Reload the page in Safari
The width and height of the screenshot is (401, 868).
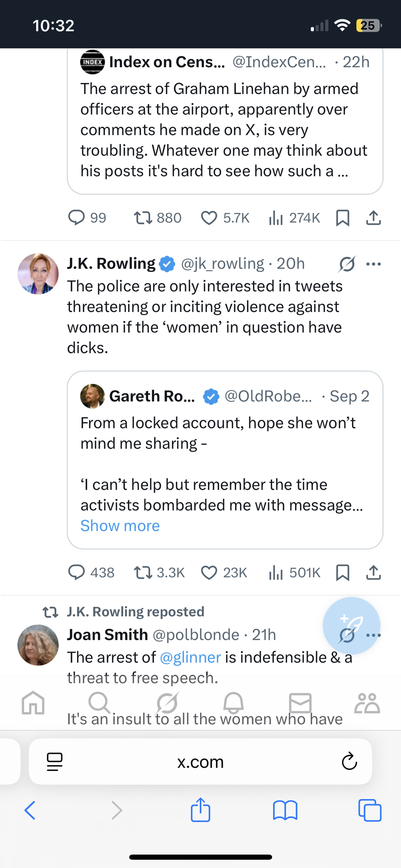[x=349, y=762]
